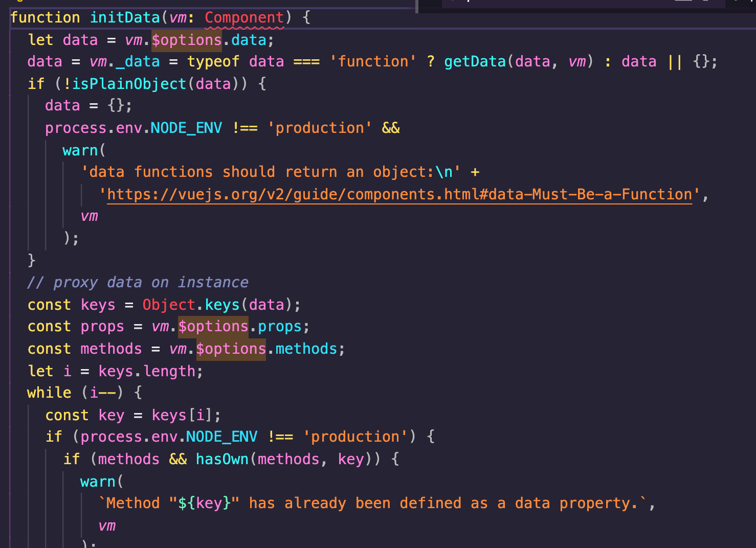756x548 pixels.
Task: Click the typeof keyword
Action: coord(213,62)
